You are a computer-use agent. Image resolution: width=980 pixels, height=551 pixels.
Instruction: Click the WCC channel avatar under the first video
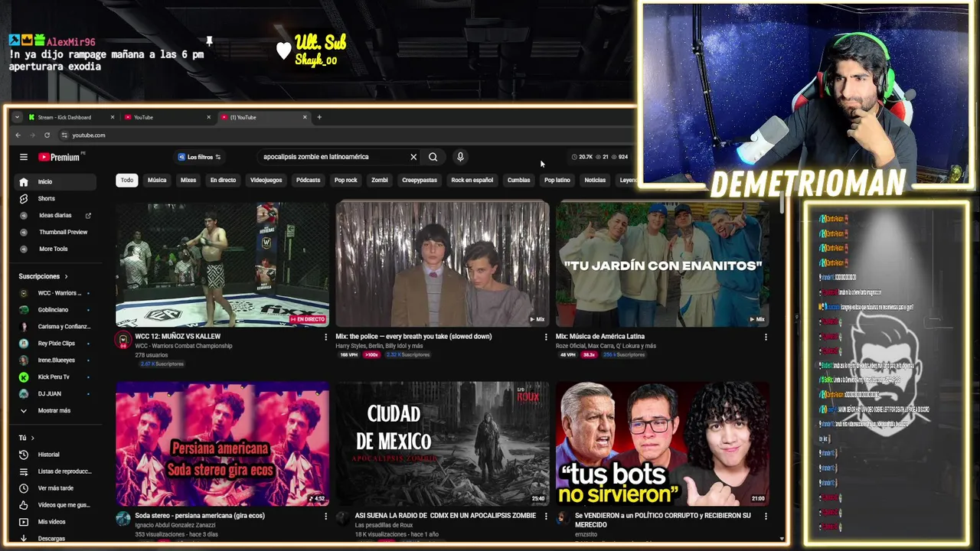coord(122,341)
